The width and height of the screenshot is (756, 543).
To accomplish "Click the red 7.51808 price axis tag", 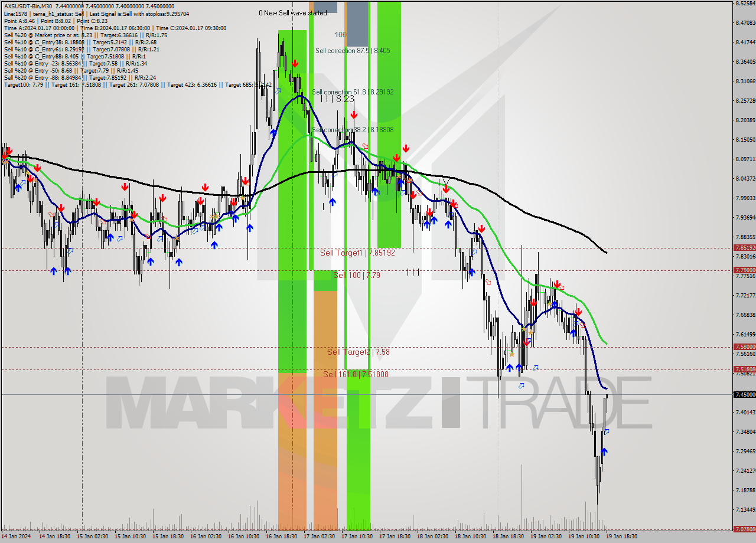I will (x=744, y=369).
